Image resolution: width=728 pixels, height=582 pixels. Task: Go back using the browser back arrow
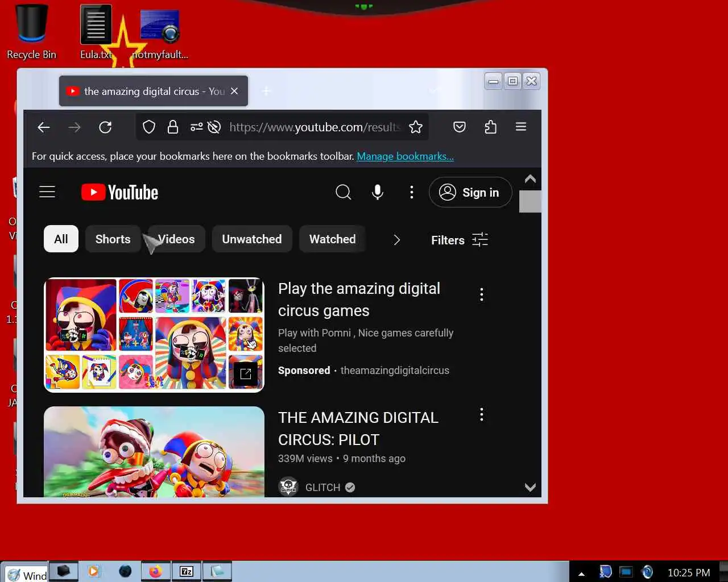click(x=44, y=127)
